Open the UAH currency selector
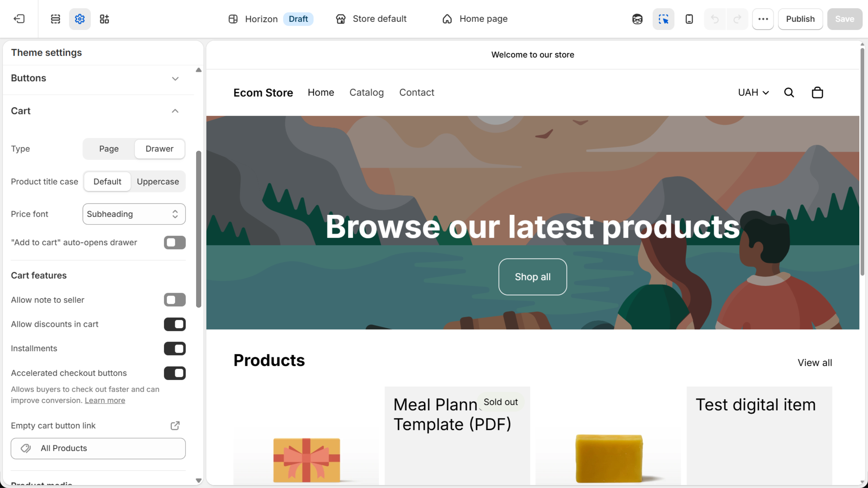868x488 pixels. [x=754, y=92]
